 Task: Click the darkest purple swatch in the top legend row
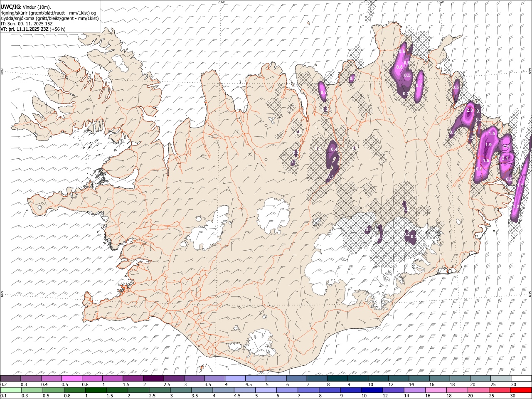[153, 378]
